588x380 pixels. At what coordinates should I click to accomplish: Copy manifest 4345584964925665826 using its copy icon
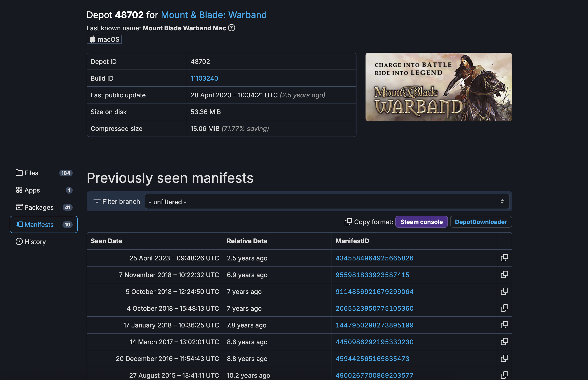(504, 258)
